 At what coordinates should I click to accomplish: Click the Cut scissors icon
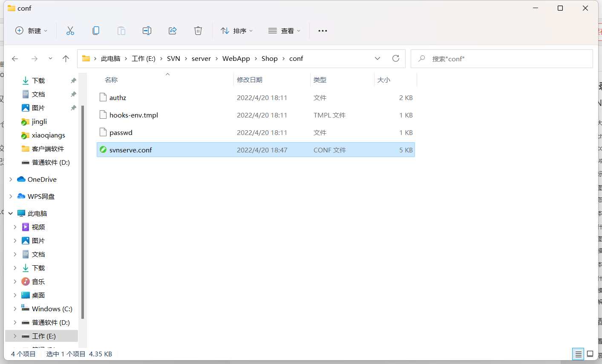pos(70,31)
